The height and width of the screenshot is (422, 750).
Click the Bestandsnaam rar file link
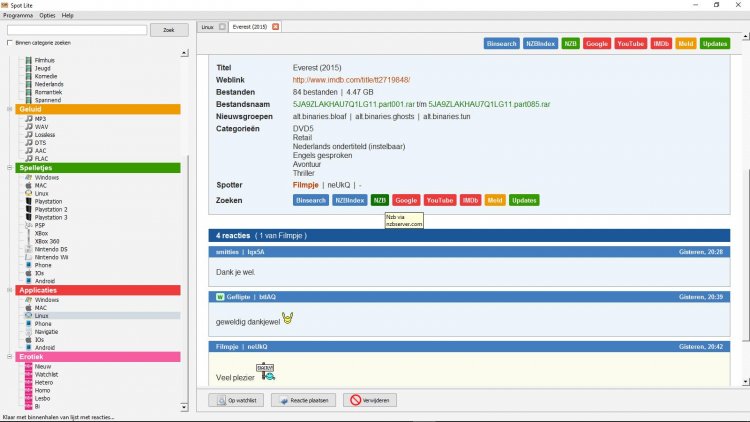(421, 104)
